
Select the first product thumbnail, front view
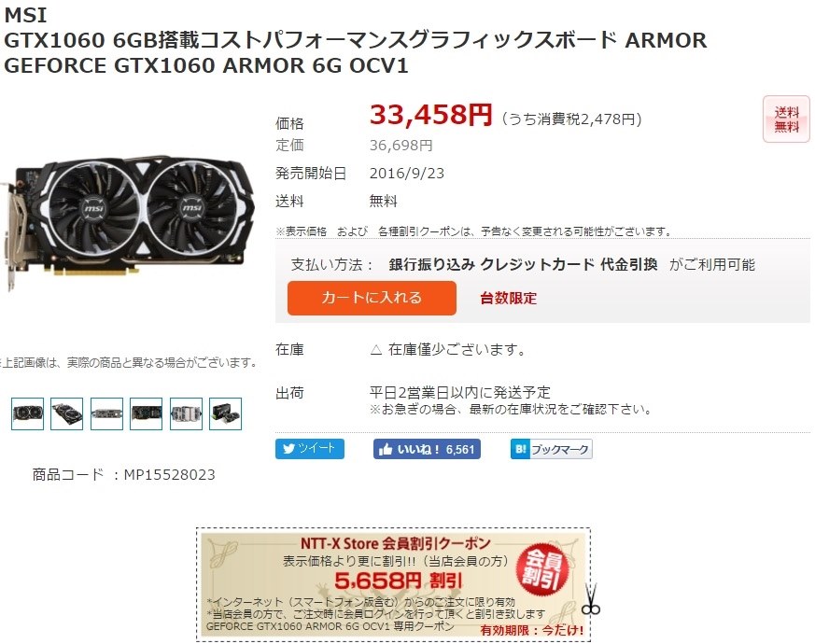click(x=28, y=413)
